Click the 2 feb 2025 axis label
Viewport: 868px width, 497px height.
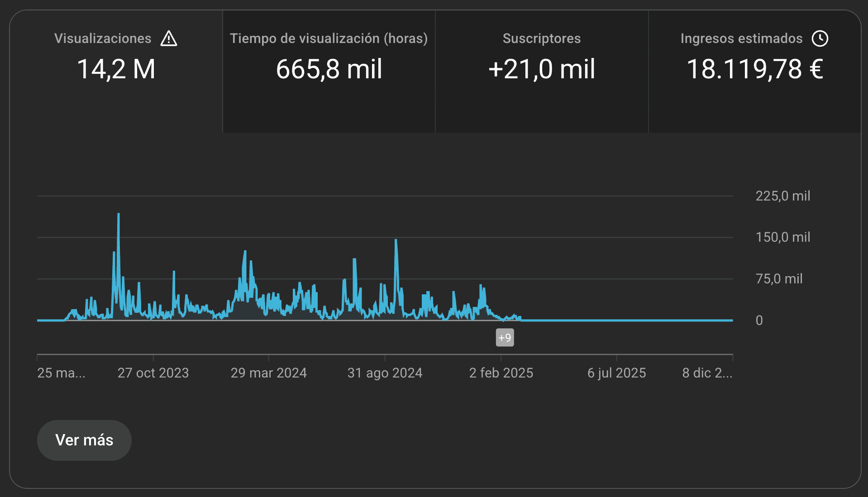pos(501,373)
